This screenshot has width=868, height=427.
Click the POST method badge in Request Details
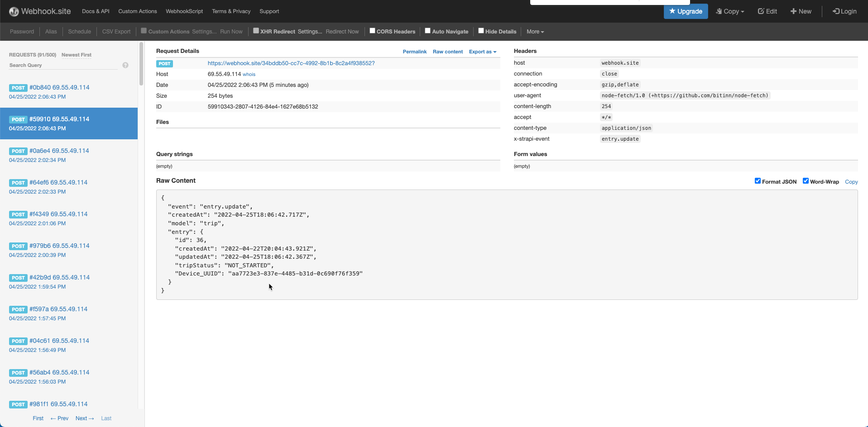(164, 63)
